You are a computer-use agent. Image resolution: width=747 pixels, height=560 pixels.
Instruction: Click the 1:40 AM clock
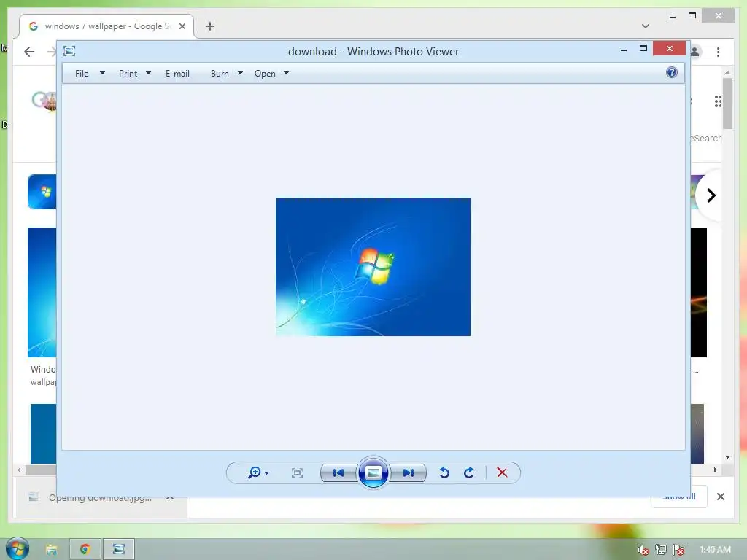pos(715,550)
